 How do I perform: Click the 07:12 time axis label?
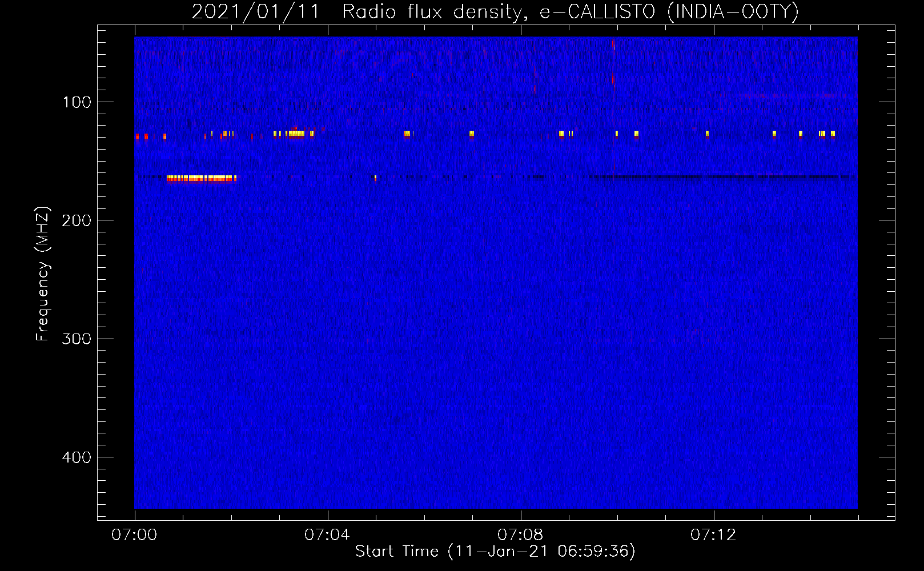pos(713,535)
